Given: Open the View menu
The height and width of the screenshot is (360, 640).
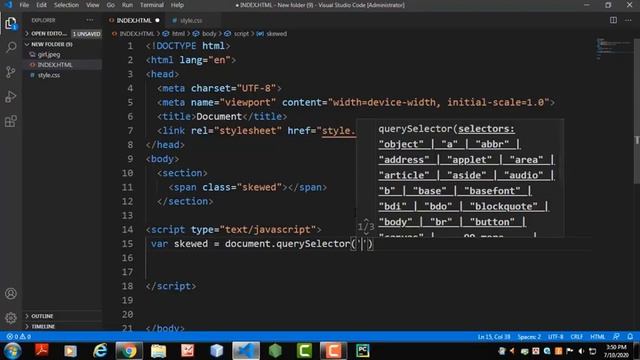Looking at the screenshot, I should pyautogui.click(x=93, y=5).
